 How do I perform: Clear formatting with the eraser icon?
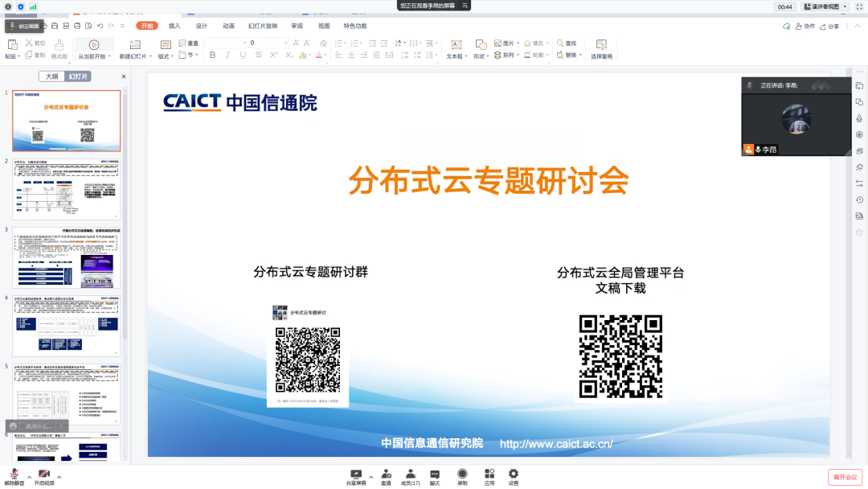tap(323, 43)
